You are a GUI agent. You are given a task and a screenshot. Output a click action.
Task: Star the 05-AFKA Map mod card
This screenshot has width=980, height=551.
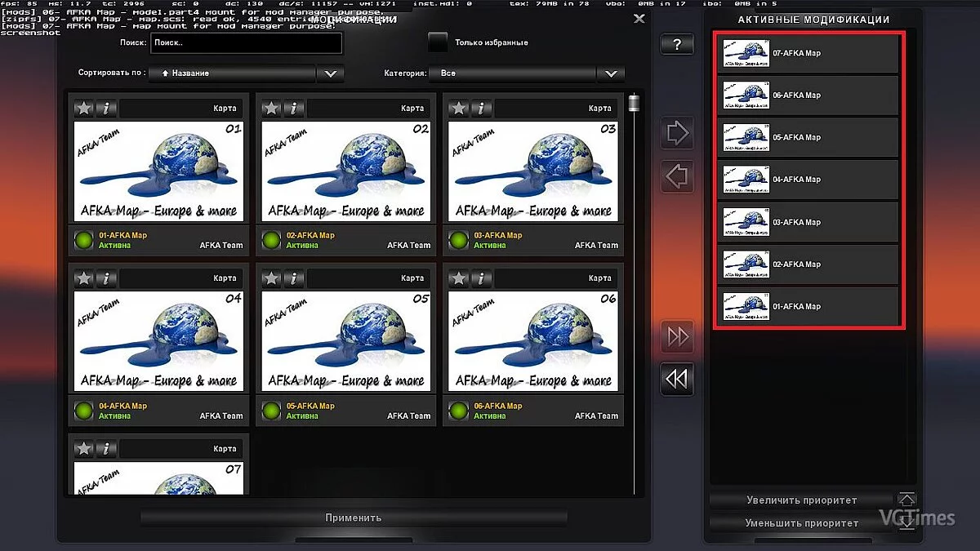pos(271,278)
